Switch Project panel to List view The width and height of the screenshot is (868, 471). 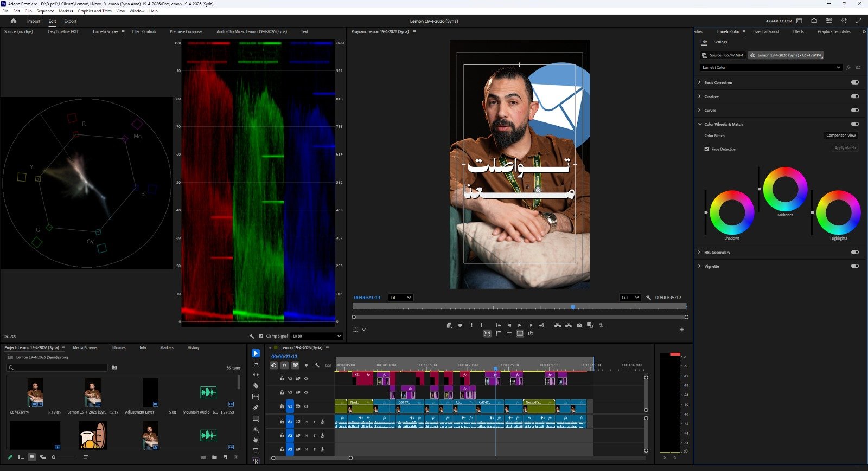pyautogui.click(x=21, y=457)
